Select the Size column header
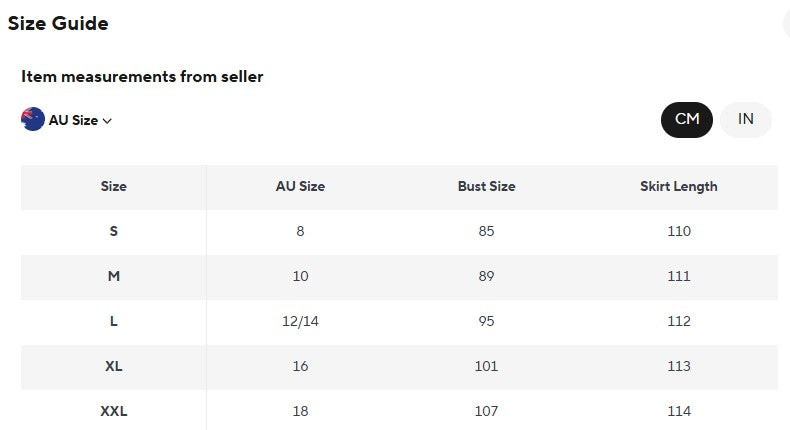Image resolution: width=790 pixels, height=430 pixels. coord(113,187)
